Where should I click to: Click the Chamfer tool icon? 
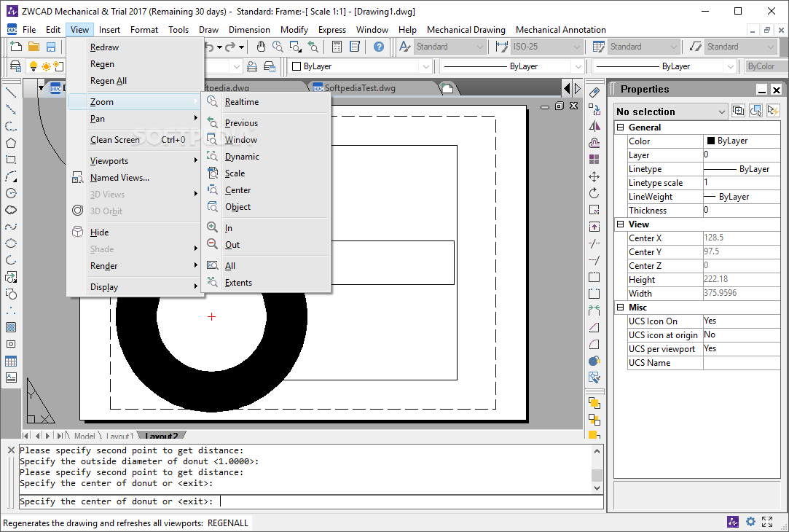click(594, 327)
